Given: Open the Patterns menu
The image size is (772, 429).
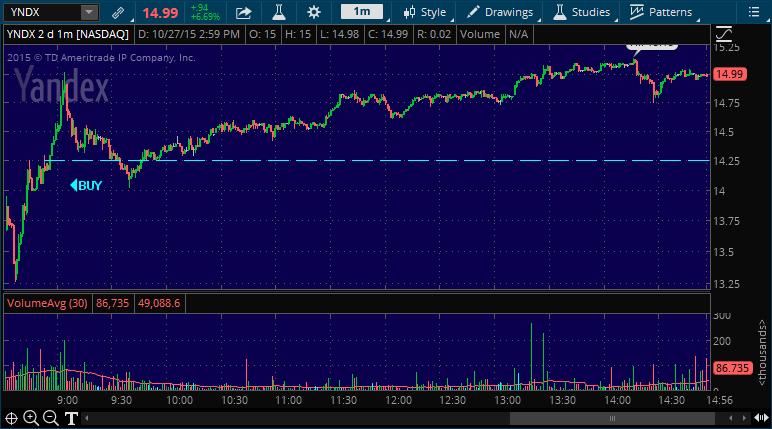Looking at the screenshot, I should (x=661, y=12).
